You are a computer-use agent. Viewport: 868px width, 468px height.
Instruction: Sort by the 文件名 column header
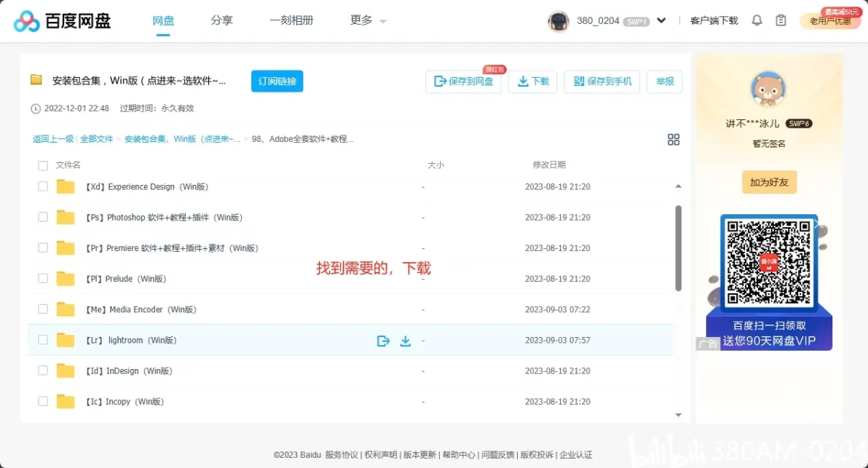[68, 164]
